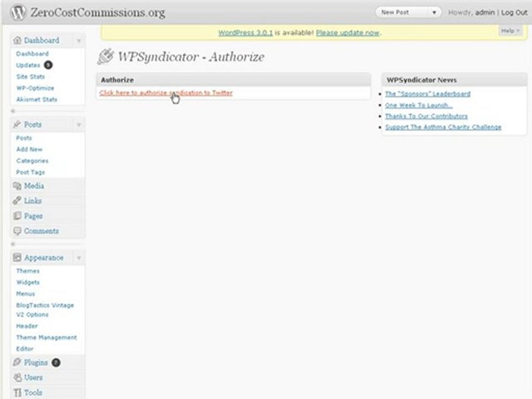532x399 pixels.
Task: Click the Posts pushpin icon
Action: click(17, 125)
